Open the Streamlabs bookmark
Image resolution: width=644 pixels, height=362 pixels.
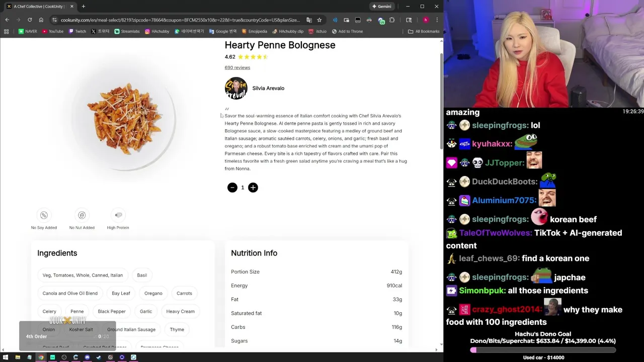pos(127,31)
